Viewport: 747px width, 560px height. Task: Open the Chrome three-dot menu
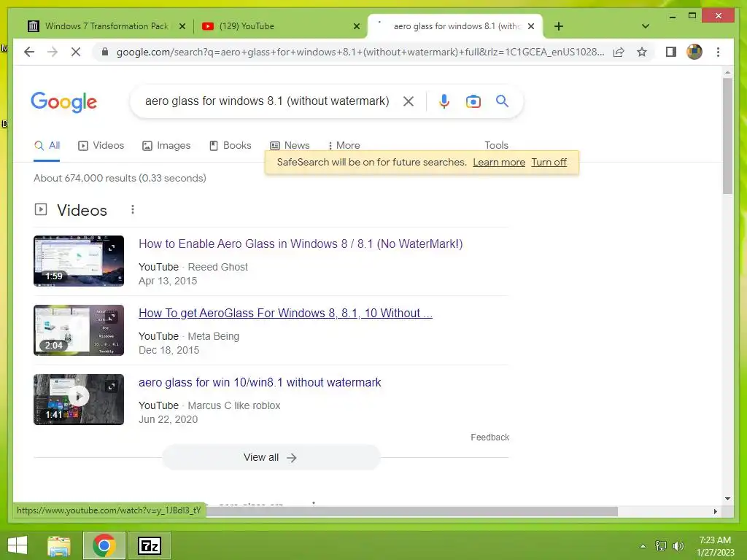tap(718, 52)
